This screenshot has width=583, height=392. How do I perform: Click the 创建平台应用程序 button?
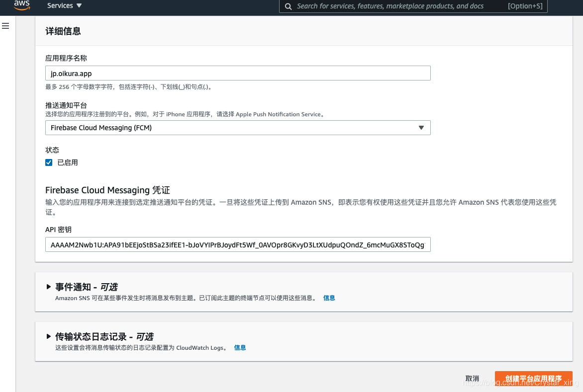click(x=534, y=378)
